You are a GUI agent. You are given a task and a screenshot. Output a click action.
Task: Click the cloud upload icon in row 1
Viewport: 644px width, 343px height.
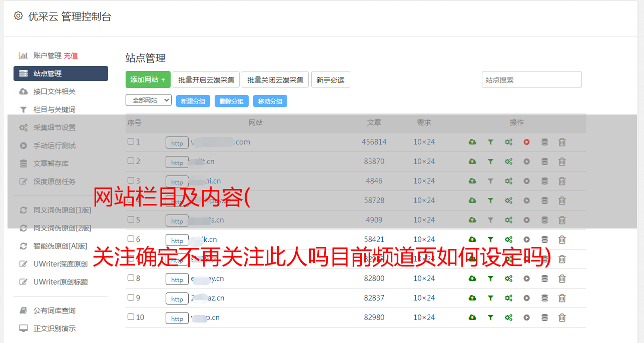472,142
